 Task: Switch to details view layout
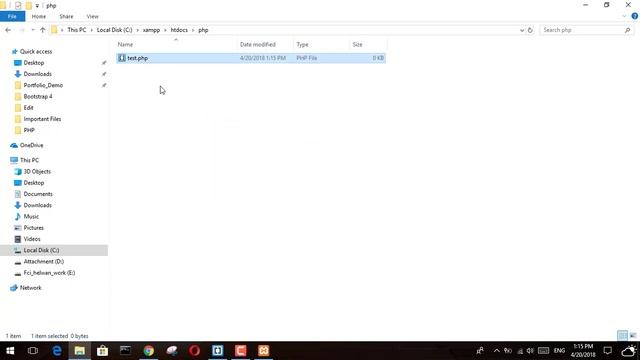point(622,336)
